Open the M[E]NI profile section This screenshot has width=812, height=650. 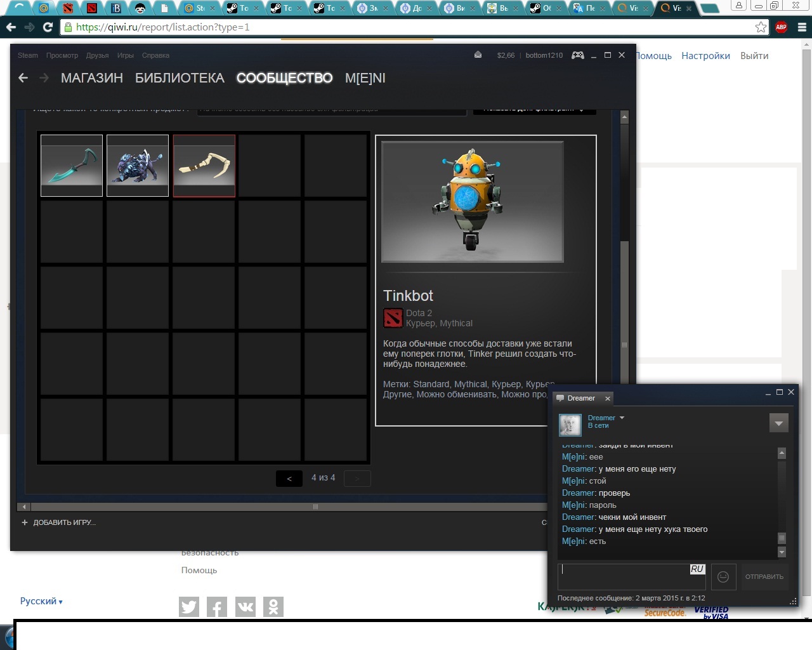coord(365,78)
